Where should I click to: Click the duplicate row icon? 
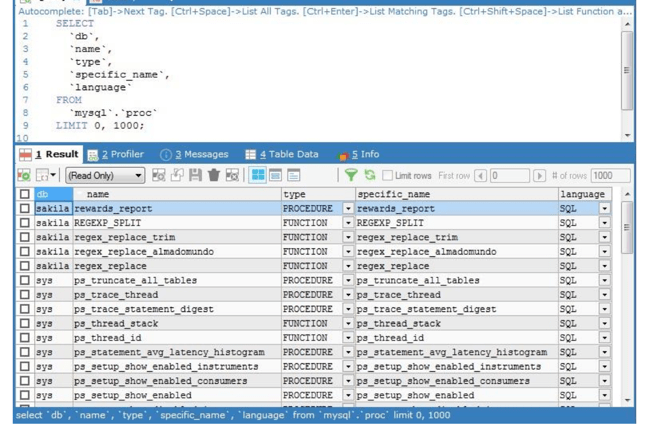(x=177, y=175)
